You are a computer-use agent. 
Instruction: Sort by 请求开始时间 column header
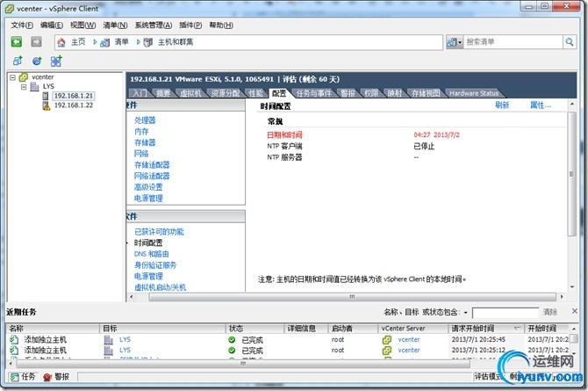[x=486, y=329]
